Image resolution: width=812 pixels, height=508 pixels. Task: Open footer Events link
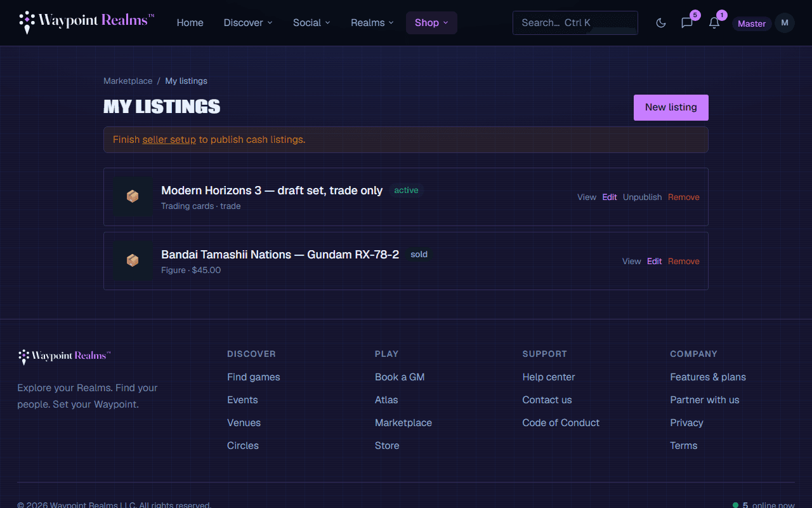coord(242,400)
